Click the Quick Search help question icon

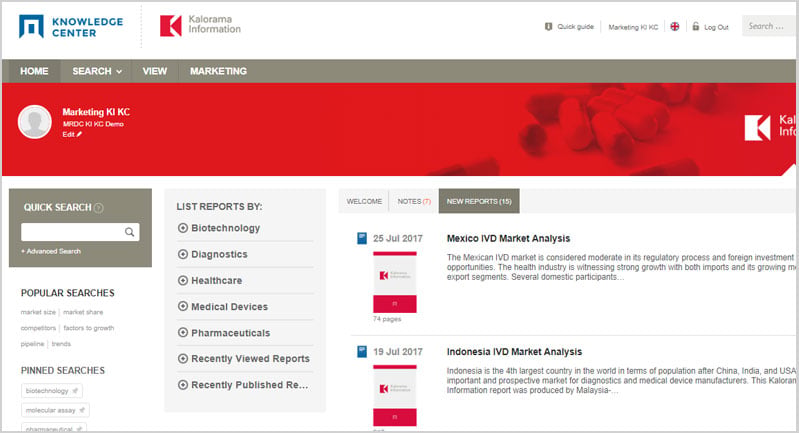point(99,208)
